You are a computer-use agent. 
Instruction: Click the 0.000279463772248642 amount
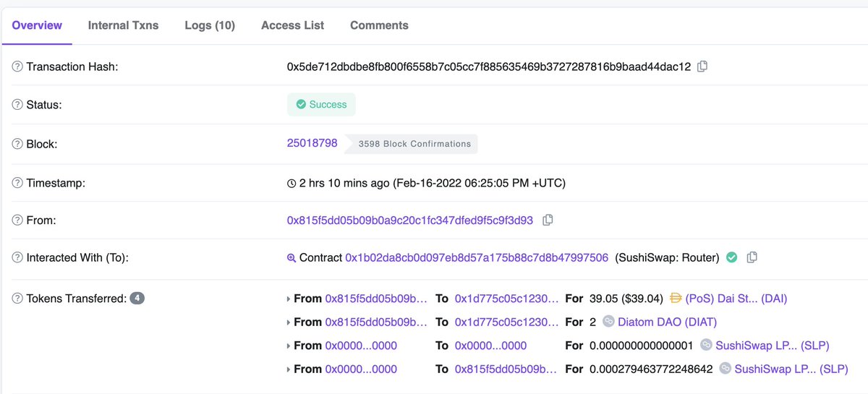(651, 369)
